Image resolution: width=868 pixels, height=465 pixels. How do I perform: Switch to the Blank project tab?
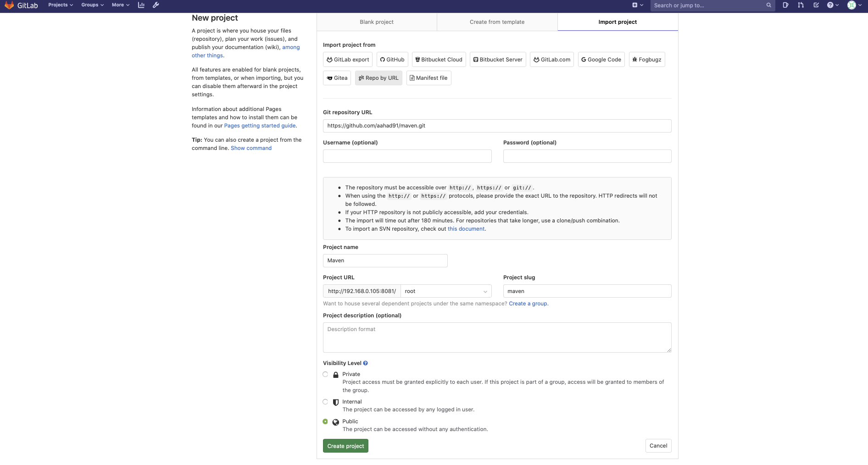377,22
